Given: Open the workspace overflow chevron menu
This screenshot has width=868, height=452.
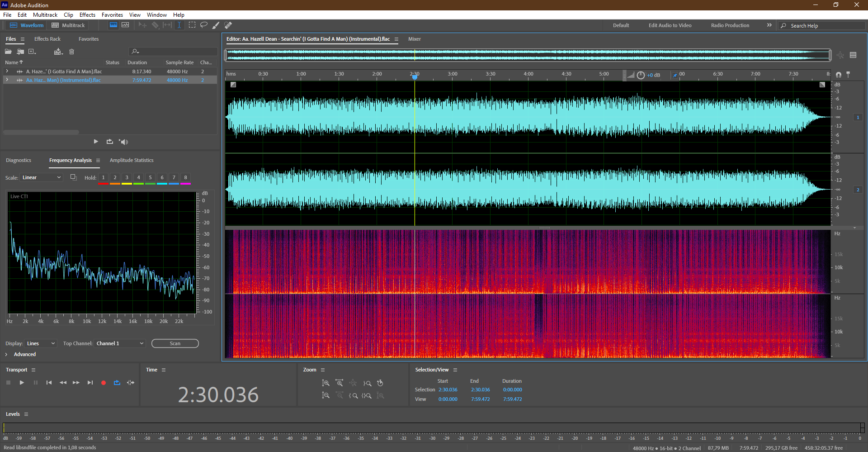Looking at the screenshot, I should [x=769, y=25].
